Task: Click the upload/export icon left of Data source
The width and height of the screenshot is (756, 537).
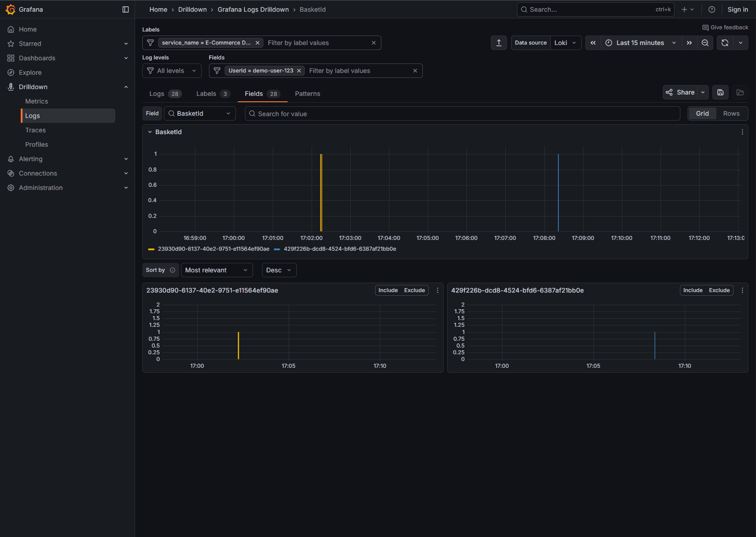Action: click(498, 42)
